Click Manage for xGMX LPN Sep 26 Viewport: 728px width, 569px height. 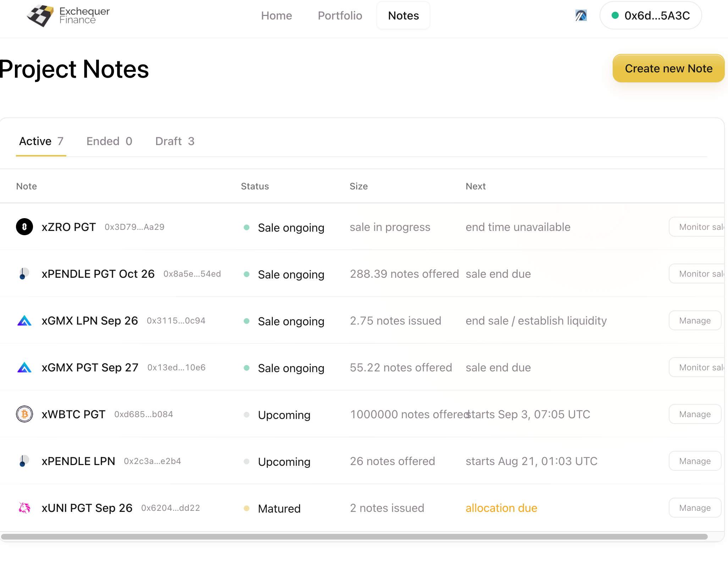695,321
